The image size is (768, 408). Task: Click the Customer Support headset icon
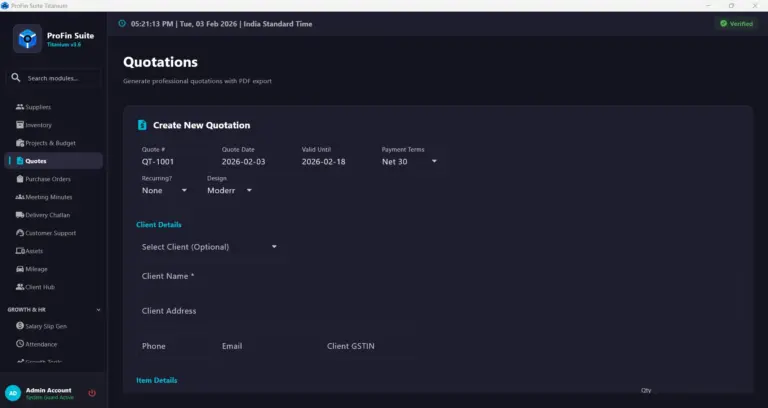pos(19,233)
